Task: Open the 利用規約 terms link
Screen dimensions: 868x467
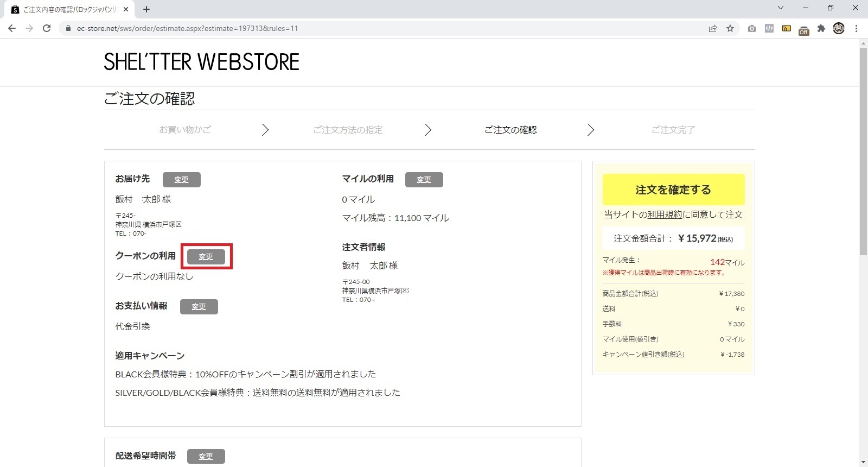Action: (x=665, y=214)
